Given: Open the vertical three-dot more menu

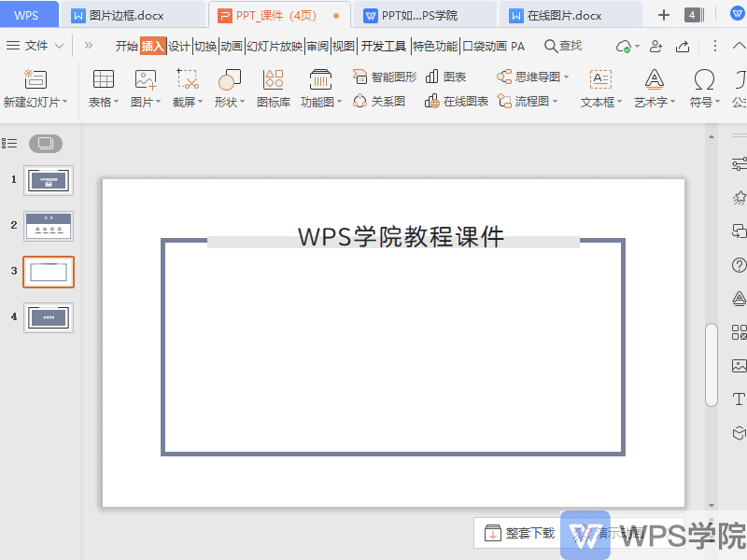Looking at the screenshot, I should 714,46.
